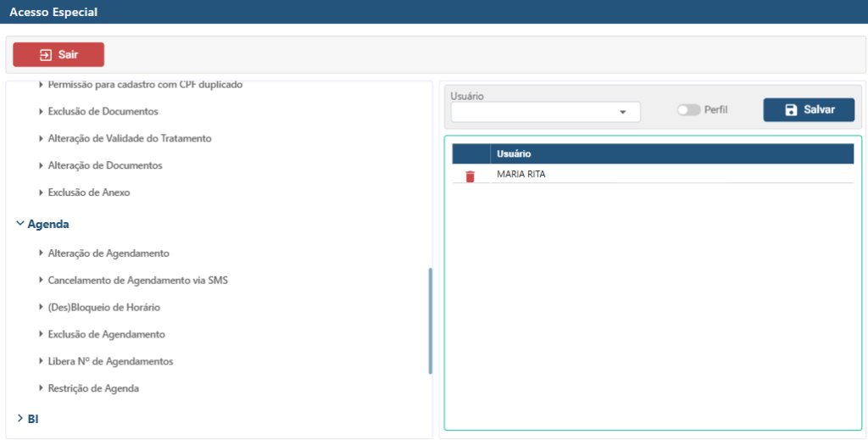The height and width of the screenshot is (440, 868).
Task: Click the Salvar save button
Action: point(809,110)
